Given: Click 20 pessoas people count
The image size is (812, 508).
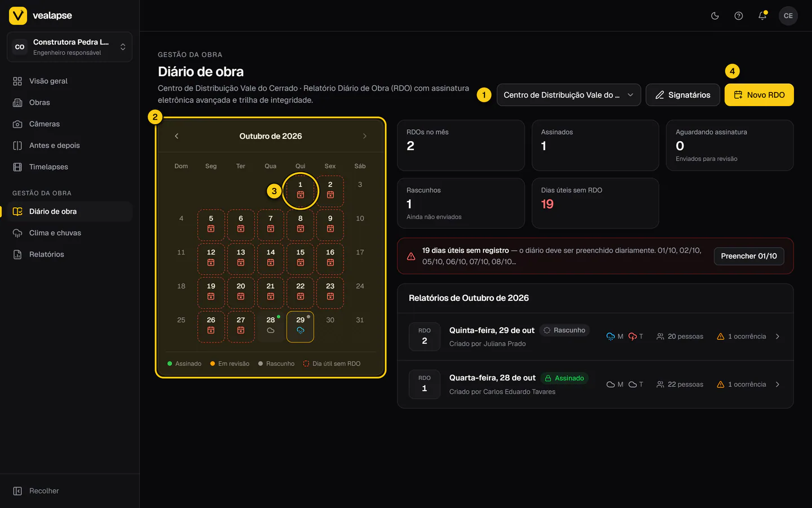Looking at the screenshot, I should [680, 336].
